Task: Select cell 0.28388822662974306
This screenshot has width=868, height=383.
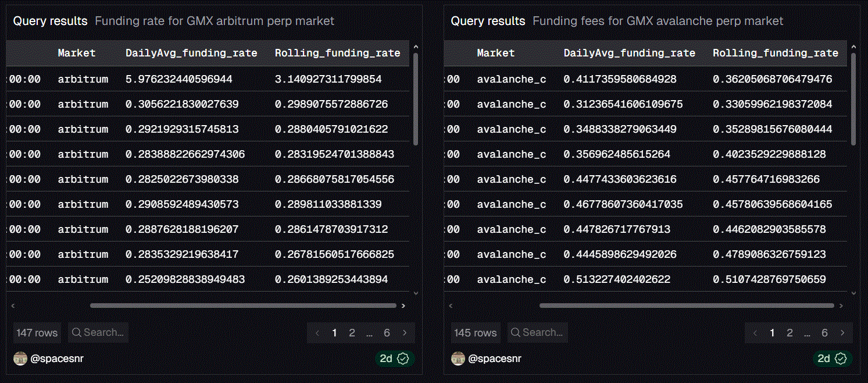Action: (185, 154)
